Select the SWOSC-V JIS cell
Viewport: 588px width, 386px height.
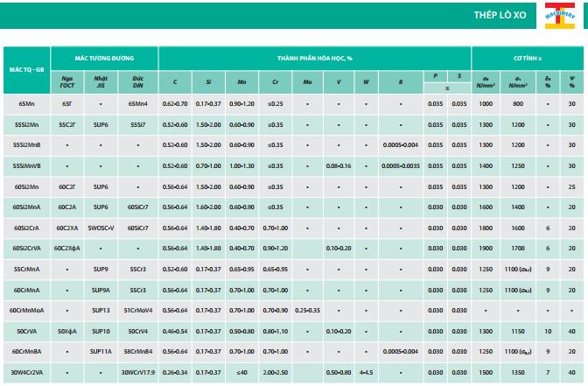point(101,228)
